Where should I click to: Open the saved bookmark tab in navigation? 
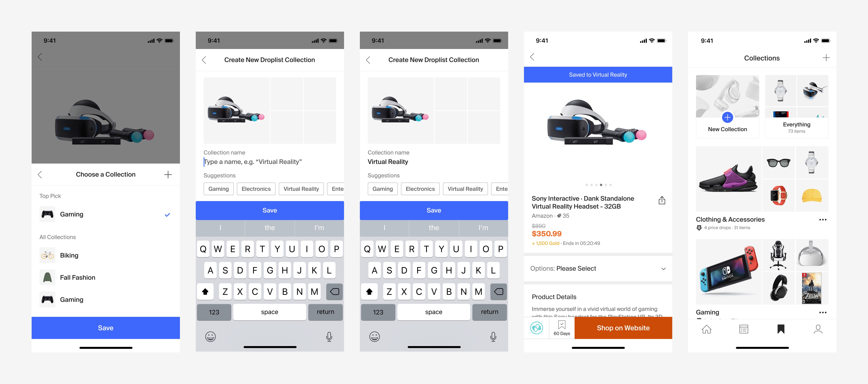pos(781,329)
